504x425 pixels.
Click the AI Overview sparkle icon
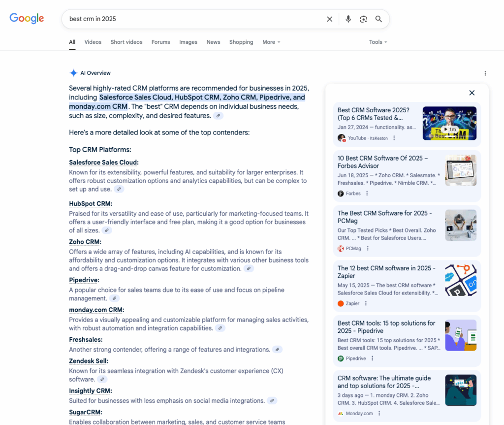pyautogui.click(x=74, y=73)
